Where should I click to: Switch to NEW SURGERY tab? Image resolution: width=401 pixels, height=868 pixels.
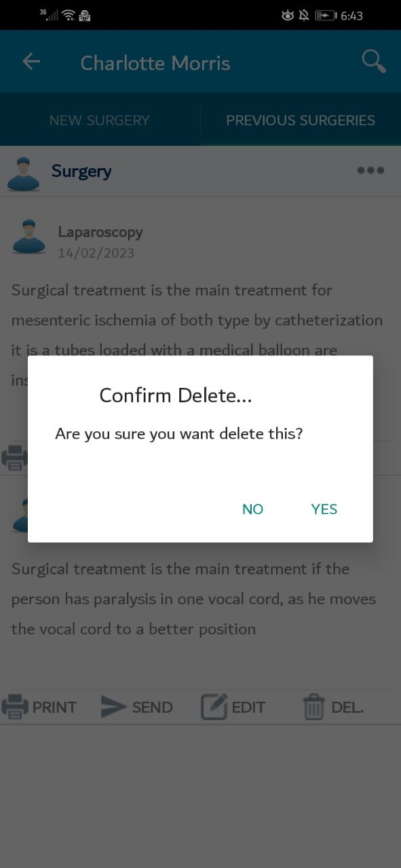pyautogui.click(x=99, y=120)
